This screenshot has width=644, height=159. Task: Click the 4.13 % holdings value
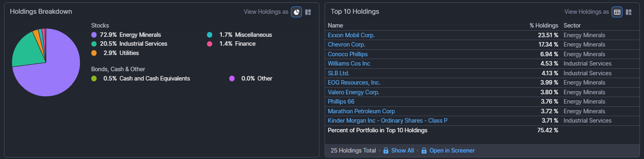pos(550,73)
